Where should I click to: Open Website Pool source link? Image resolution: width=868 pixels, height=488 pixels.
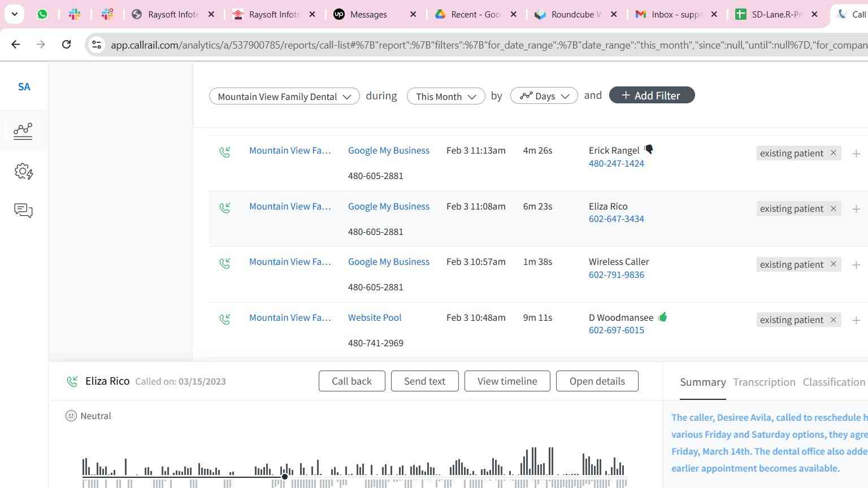[375, 317]
